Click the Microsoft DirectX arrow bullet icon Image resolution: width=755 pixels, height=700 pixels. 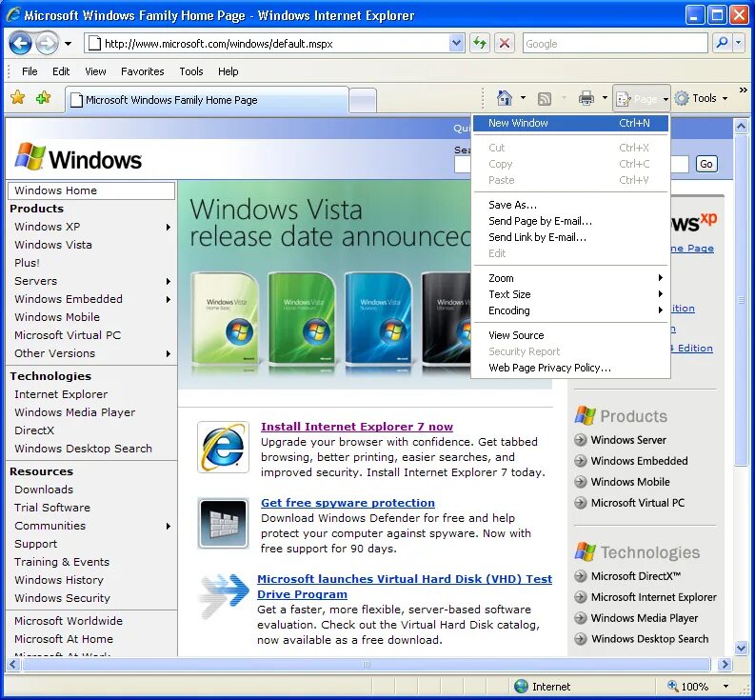[581, 576]
